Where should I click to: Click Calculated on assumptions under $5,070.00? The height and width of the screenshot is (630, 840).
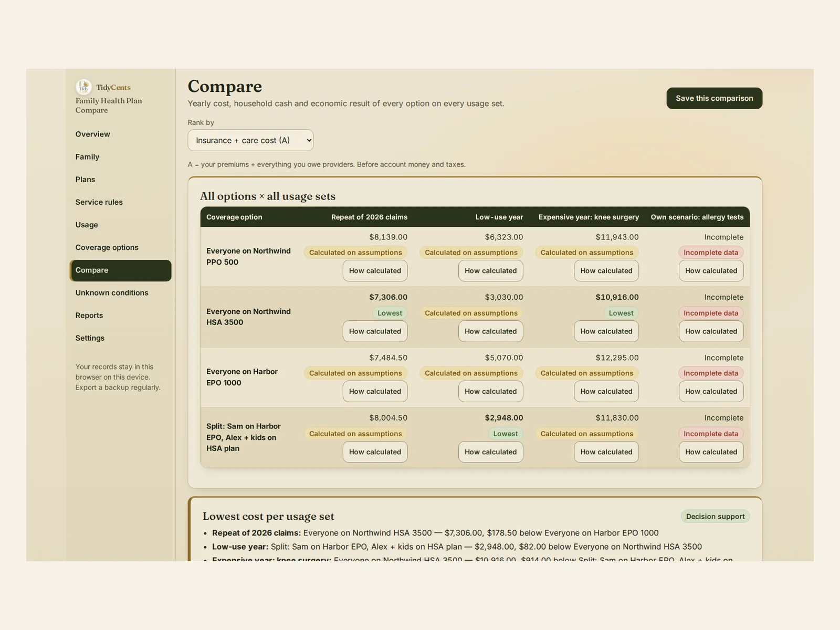click(x=471, y=373)
